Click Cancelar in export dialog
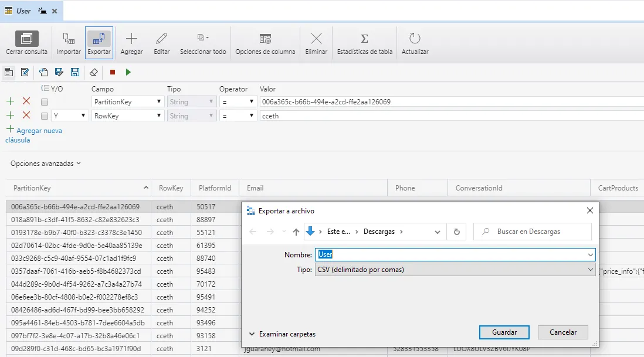 coord(563,332)
